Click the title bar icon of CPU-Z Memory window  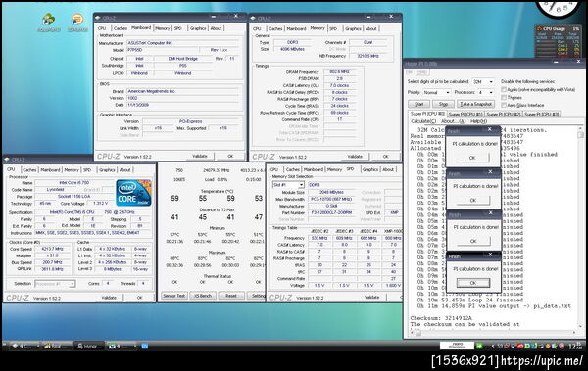tap(253, 19)
